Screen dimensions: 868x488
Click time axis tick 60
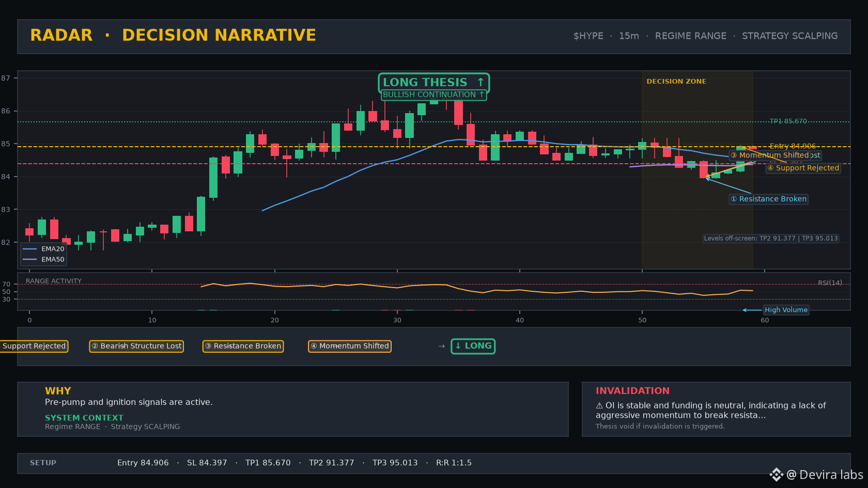tap(765, 320)
